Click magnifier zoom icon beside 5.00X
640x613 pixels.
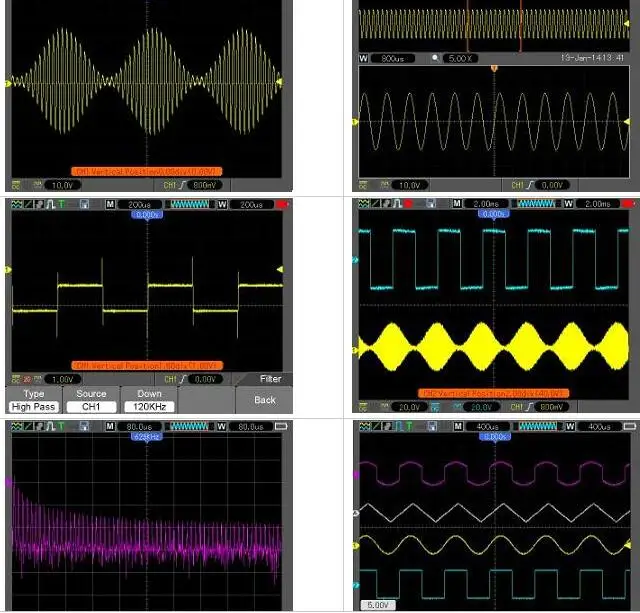(435, 58)
